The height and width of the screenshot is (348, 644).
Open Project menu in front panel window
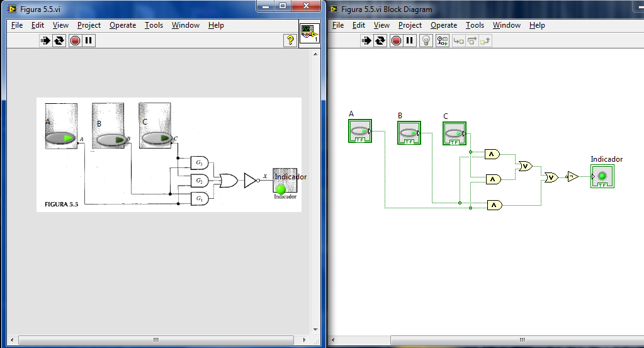(x=89, y=25)
